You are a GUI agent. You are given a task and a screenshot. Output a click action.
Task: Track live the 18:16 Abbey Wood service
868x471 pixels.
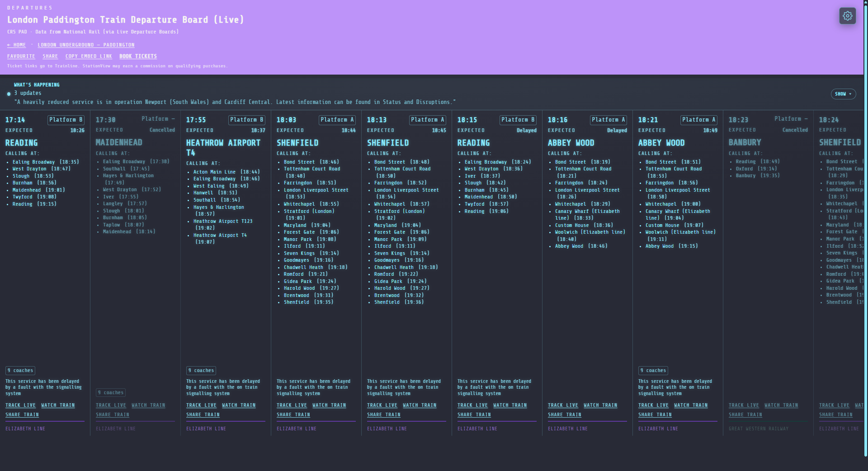[x=563, y=405]
